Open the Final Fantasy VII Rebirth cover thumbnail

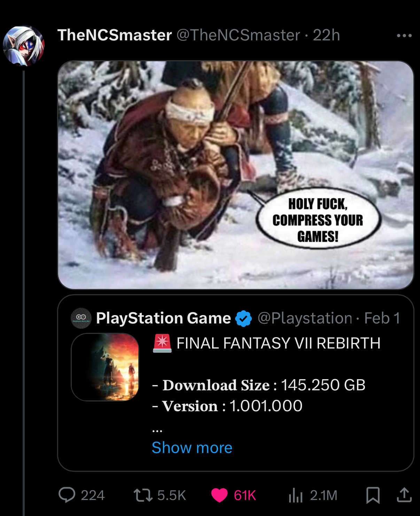coord(105,367)
